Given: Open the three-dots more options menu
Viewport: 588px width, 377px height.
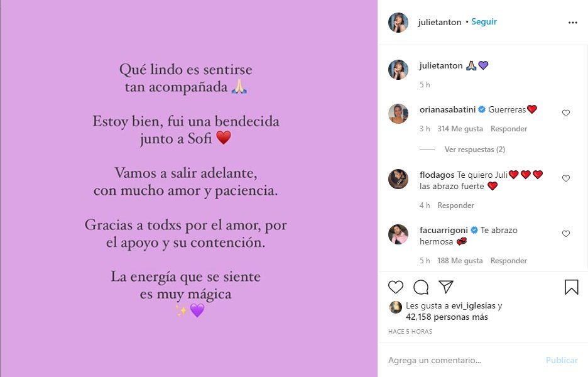Looking at the screenshot, I should click(573, 23).
